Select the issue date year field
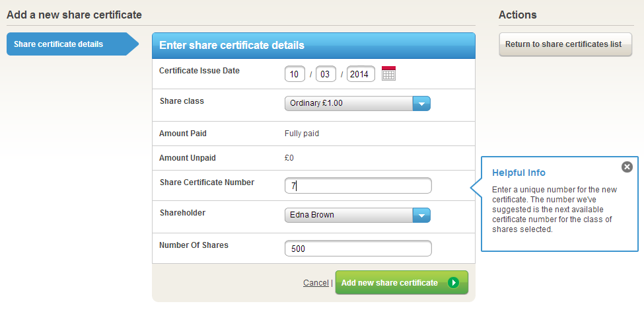 pyautogui.click(x=361, y=74)
